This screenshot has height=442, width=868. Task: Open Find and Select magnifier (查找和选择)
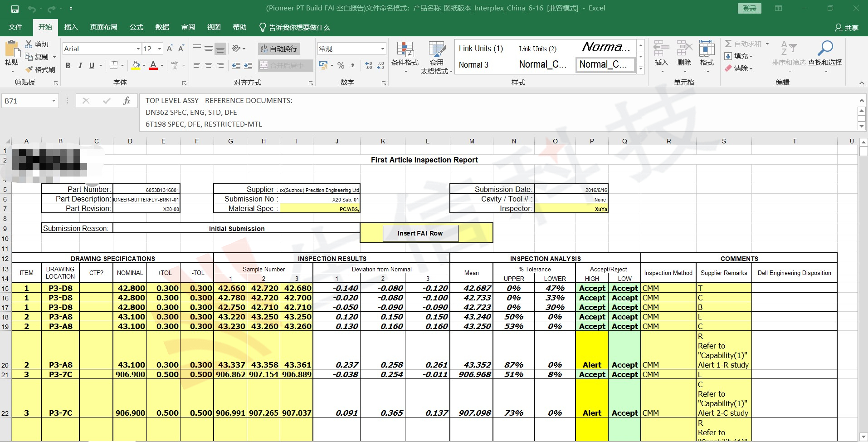(825, 49)
